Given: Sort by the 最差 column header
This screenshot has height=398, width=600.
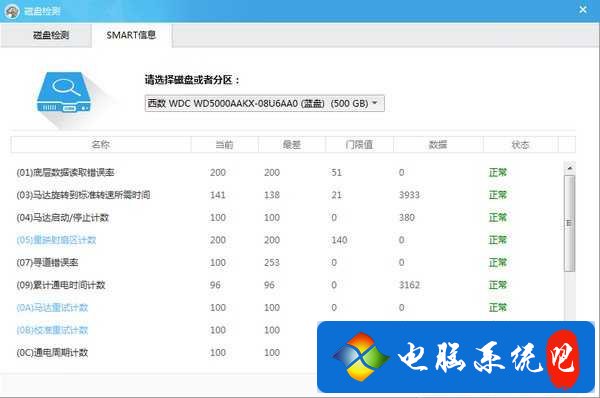Looking at the screenshot, I should pos(292,145).
